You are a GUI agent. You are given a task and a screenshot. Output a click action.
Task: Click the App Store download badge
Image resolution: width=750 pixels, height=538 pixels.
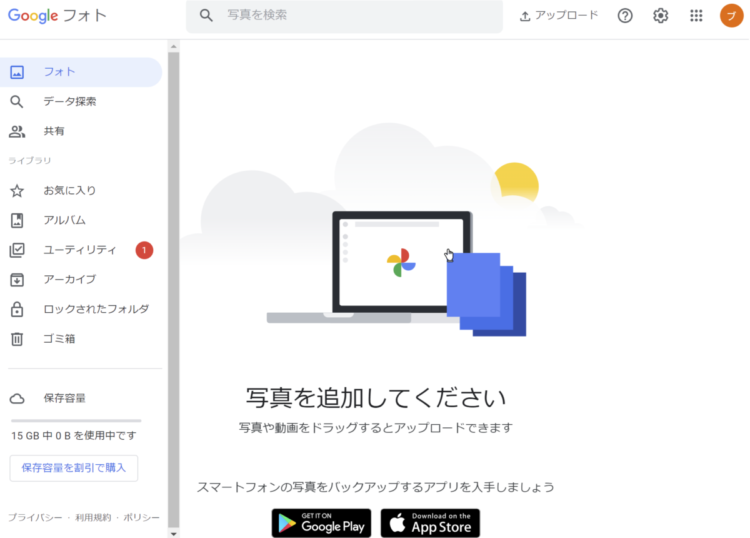[430, 523]
